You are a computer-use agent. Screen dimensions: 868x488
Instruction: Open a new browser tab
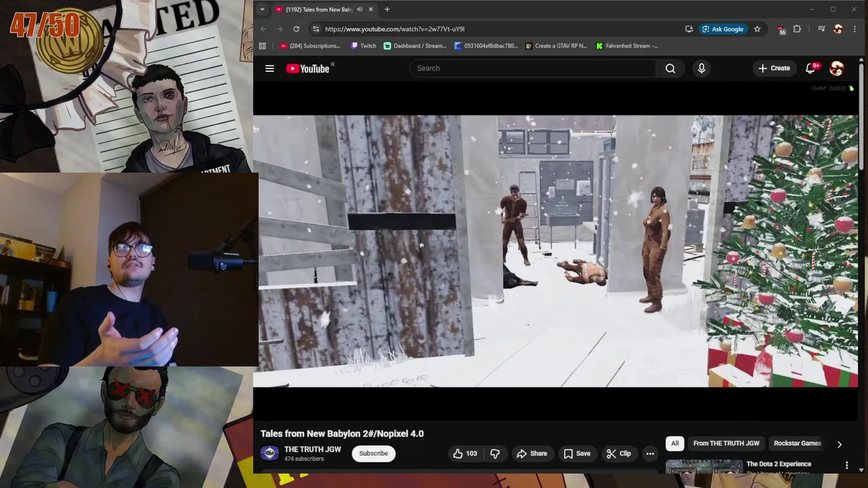point(387,9)
